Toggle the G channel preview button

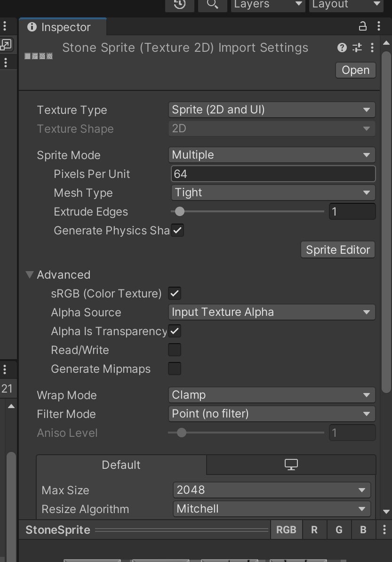click(339, 530)
